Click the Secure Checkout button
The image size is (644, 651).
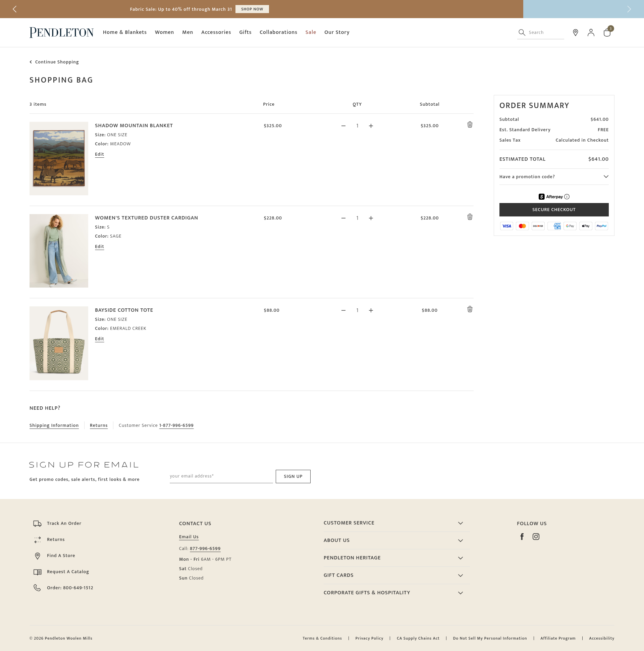[x=554, y=210]
